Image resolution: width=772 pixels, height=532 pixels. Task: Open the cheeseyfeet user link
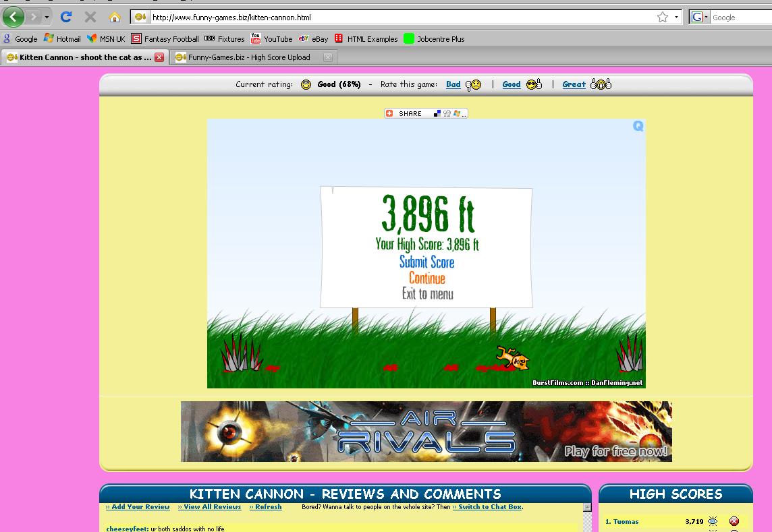pyautogui.click(x=127, y=529)
